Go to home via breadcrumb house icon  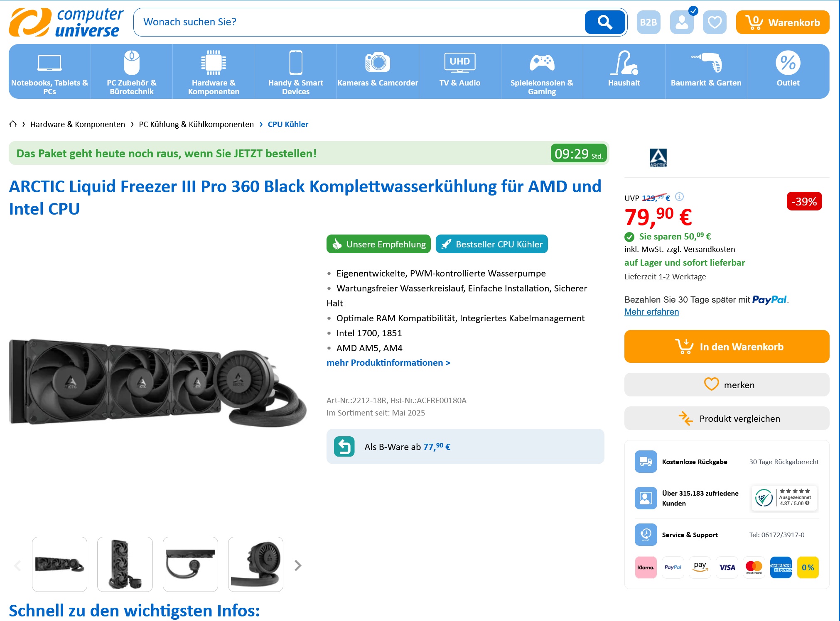(13, 124)
